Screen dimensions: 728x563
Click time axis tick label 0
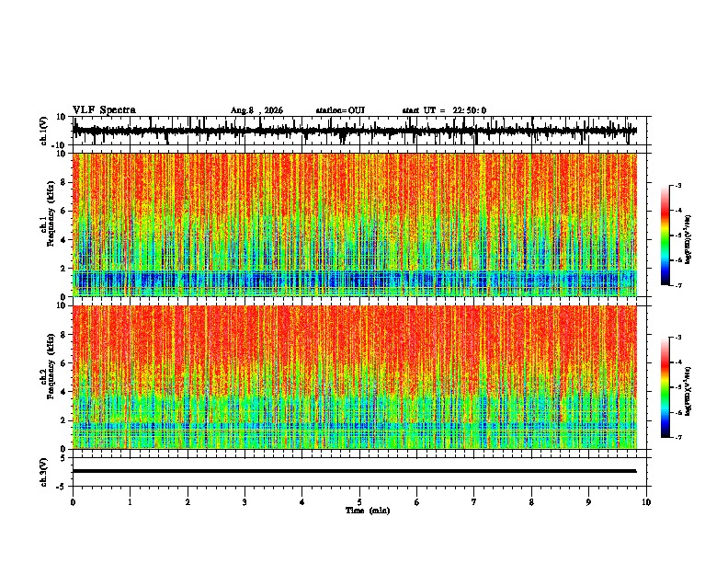click(x=73, y=502)
